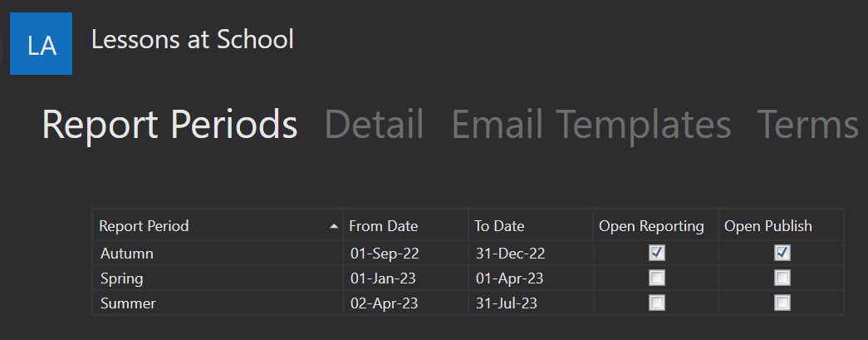Select the Autumn report period row

tap(468, 253)
